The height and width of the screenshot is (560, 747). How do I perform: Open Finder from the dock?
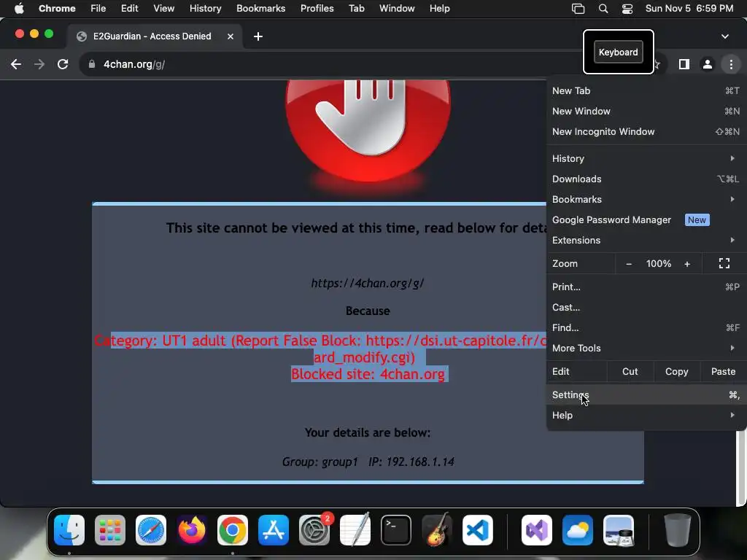pyautogui.click(x=69, y=530)
